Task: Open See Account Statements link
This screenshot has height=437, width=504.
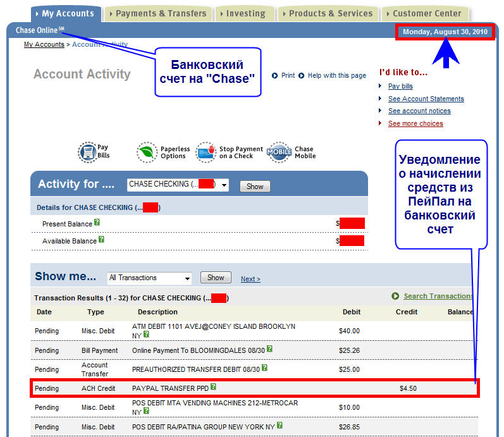Action: [x=426, y=99]
